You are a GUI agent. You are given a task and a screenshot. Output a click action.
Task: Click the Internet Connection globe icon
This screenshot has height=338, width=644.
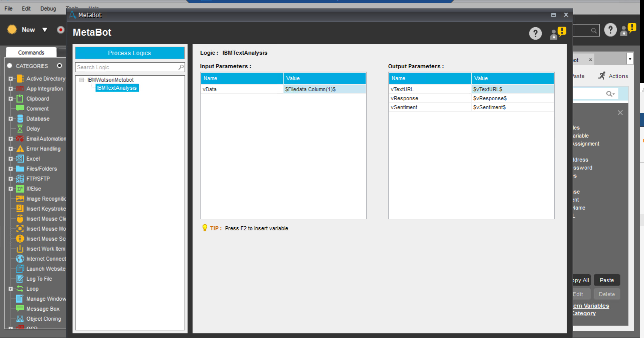point(20,259)
